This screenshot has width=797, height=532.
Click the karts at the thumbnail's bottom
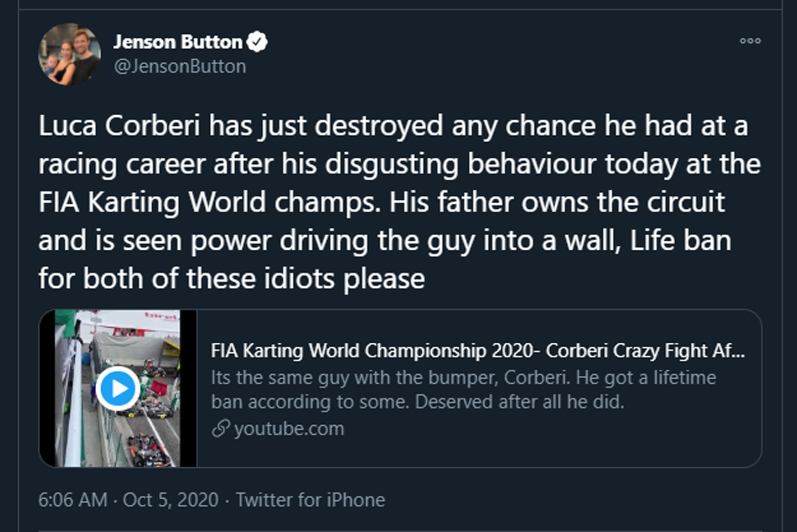click(x=148, y=447)
